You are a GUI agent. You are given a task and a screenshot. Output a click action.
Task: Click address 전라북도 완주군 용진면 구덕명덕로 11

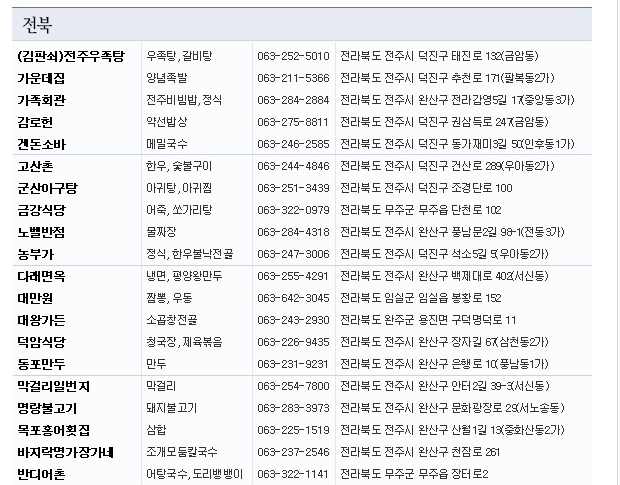pyautogui.click(x=428, y=320)
